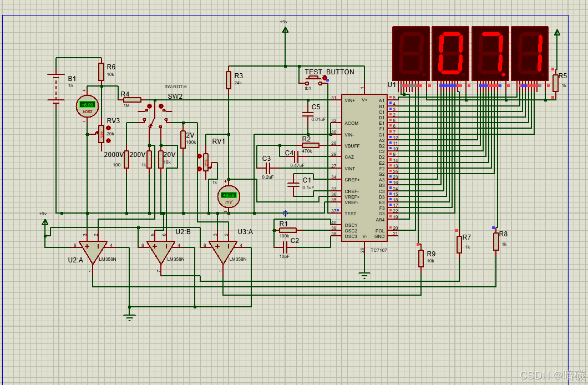This screenshot has width=588, height=385.
Task: Increase RV3 with its upper red dot
Action: pos(108,128)
